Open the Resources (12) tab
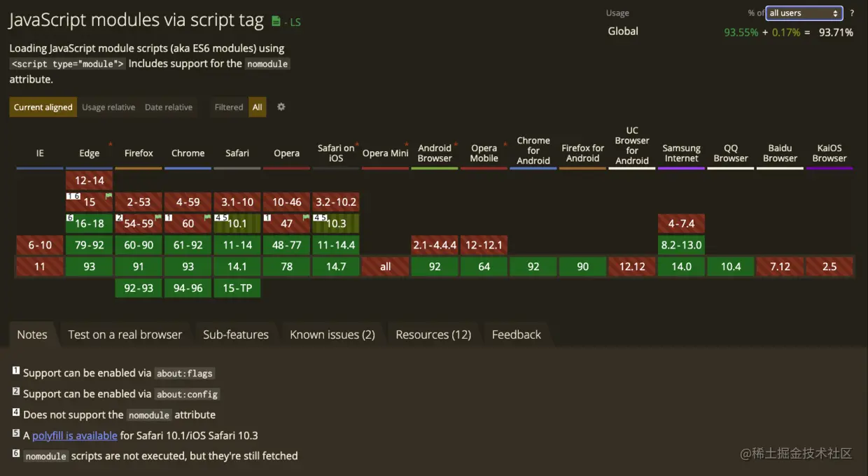 (433, 335)
